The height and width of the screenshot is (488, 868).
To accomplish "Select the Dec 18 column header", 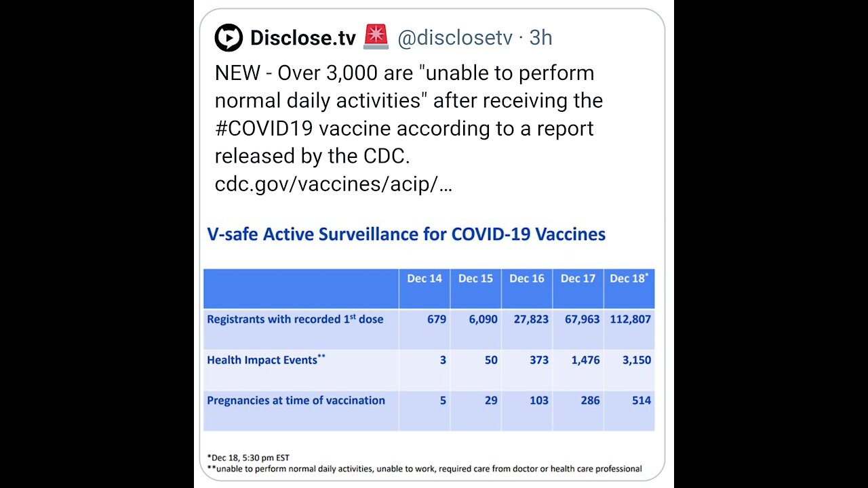I will 628,279.
